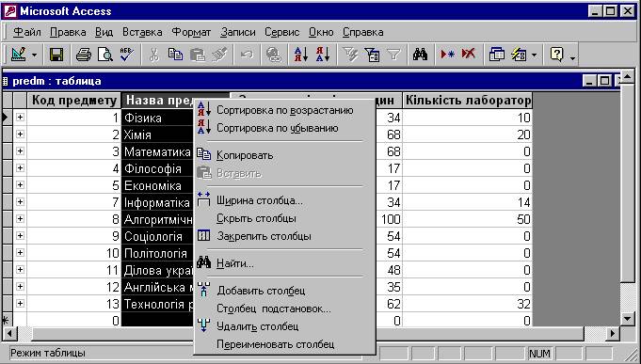Click the horizontal scrollbar left arrow
The height and width of the screenshot is (364, 641).
[x=9, y=333]
